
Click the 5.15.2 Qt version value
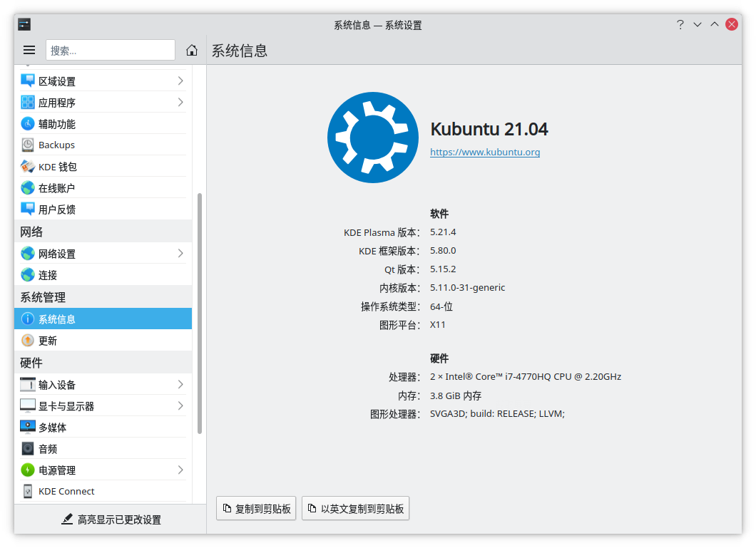[x=443, y=269]
